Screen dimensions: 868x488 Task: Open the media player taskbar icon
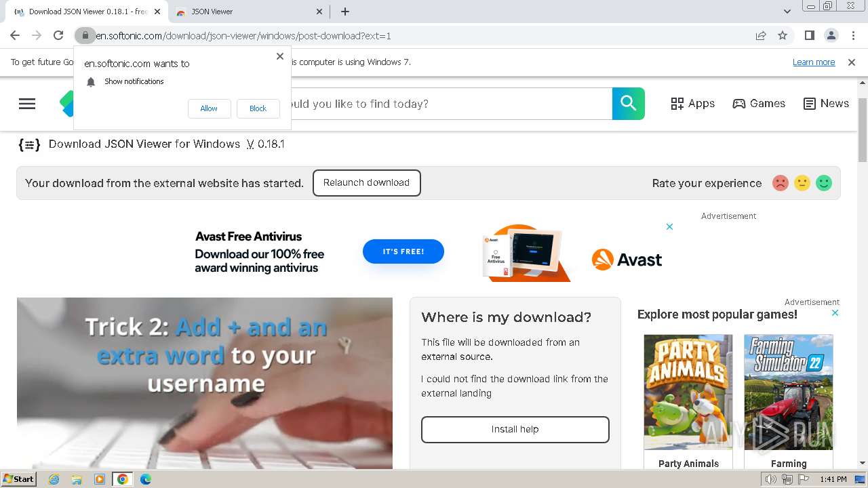coord(100,479)
